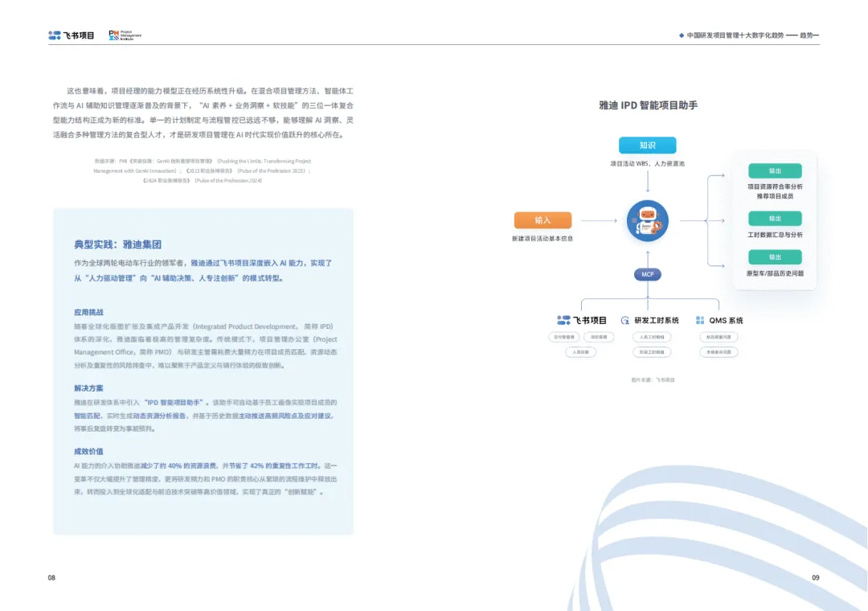Click the header text 趋势一

[809, 35]
